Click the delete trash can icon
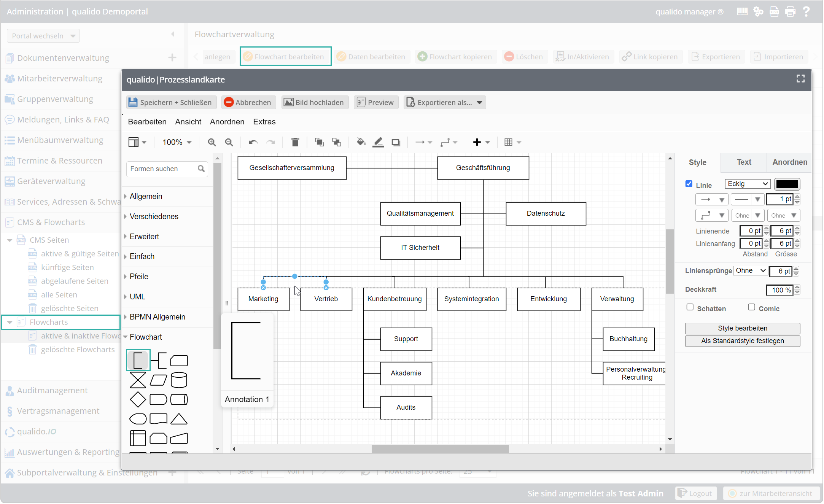 coord(295,142)
